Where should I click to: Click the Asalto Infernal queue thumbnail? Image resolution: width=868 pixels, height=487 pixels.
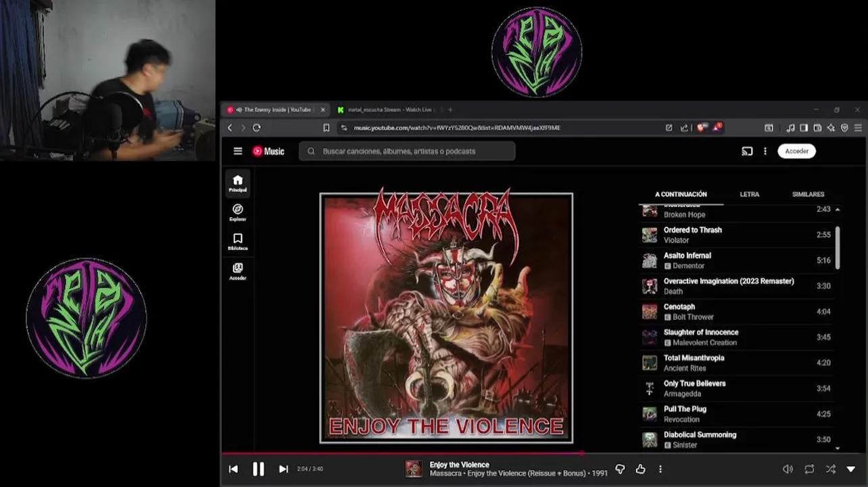click(650, 260)
